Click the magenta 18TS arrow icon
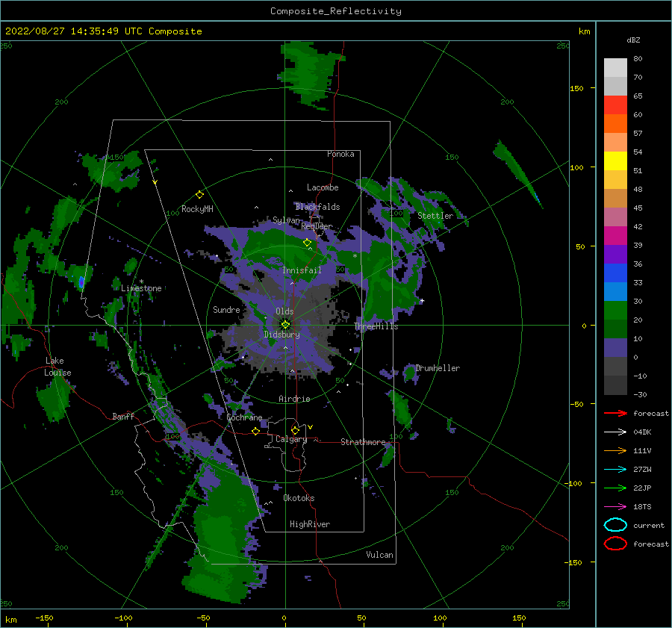 [x=615, y=507]
